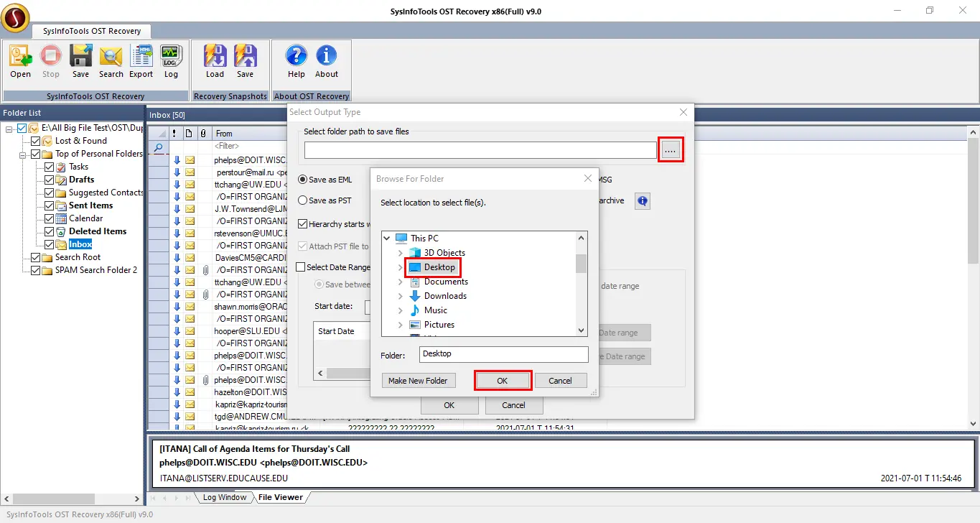Select the perstour@mail.ru email row

[x=251, y=172]
